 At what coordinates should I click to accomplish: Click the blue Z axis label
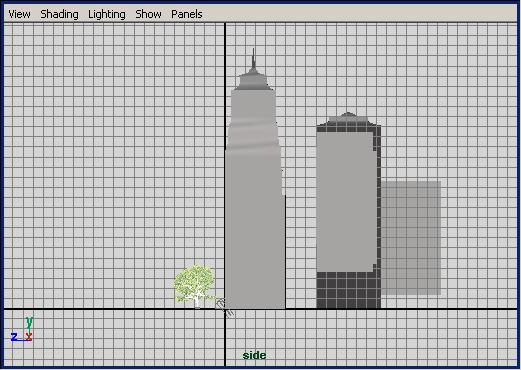pyautogui.click(x=14, y=337)
